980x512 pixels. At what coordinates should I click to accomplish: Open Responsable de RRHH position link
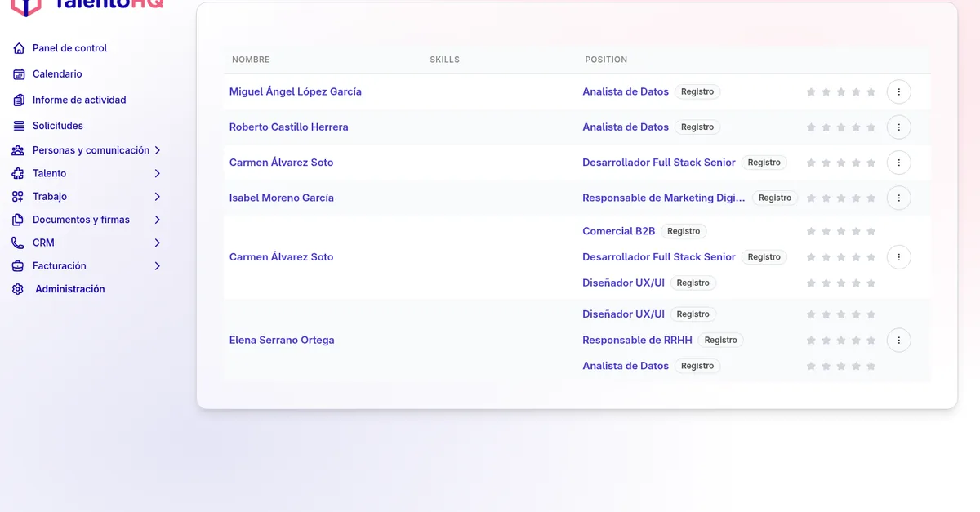point(637,341)
